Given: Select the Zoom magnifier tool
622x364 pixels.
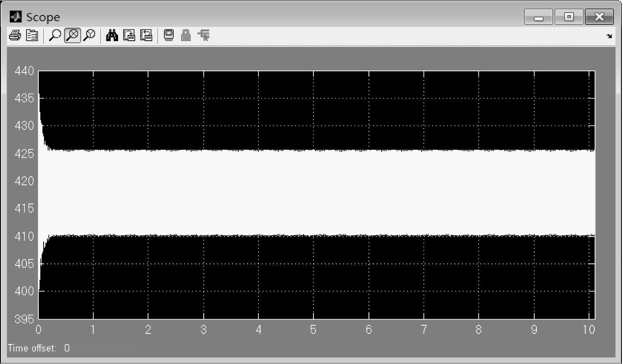Looking at the screenshot, I should pos(55,36).
